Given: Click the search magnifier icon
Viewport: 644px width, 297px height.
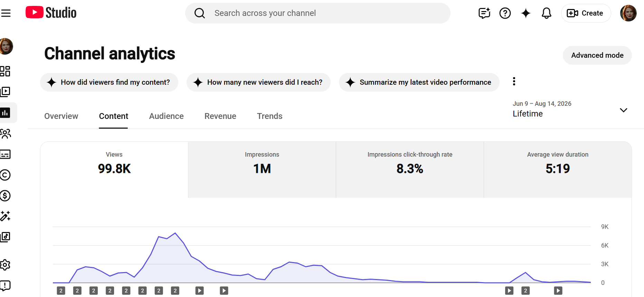Looking at the screenshot, I should (x=200, y=13).
